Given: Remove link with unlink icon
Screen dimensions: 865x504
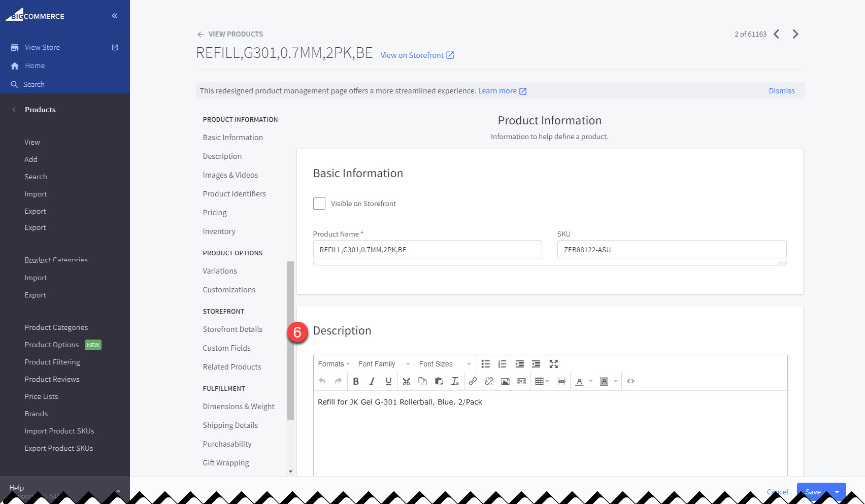Looking at the screenshot, I should 489,381.
